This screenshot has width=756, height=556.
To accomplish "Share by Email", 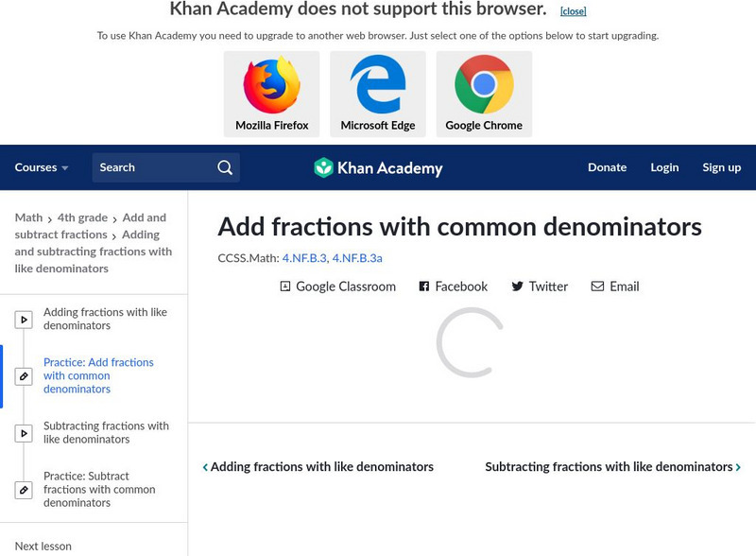I will (x=597, y=287).
